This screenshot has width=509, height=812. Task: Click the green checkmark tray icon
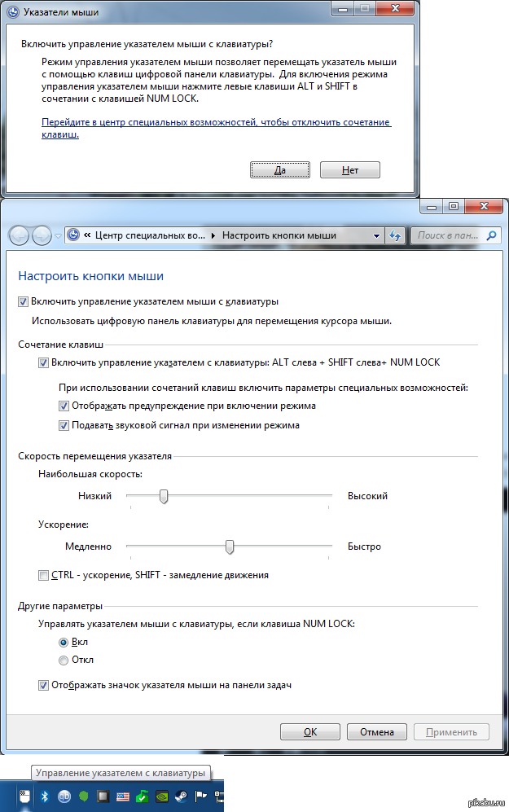(x=143, y=796)
